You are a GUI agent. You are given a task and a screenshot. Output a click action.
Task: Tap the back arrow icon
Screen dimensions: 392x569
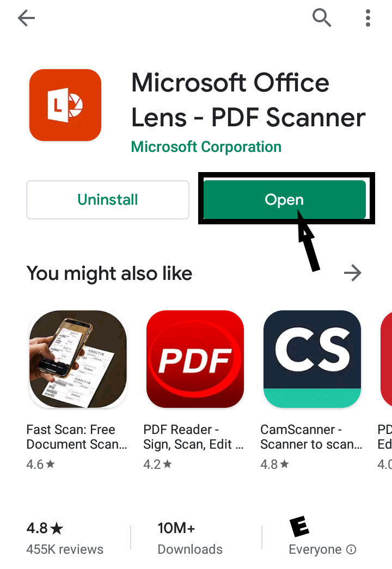[x=26, y=18]
